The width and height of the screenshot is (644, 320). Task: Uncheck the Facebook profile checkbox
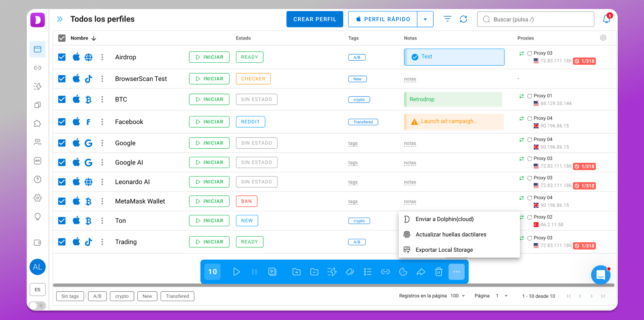tap(62, 122)
